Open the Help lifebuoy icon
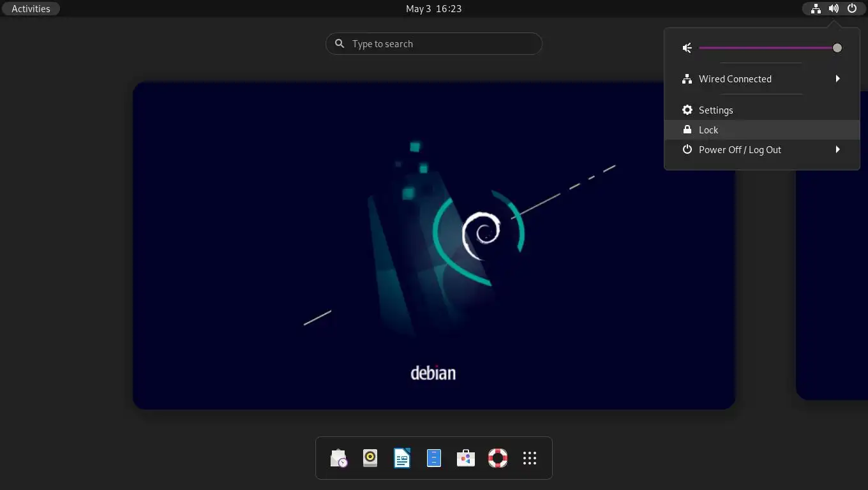 click(498, 458)
